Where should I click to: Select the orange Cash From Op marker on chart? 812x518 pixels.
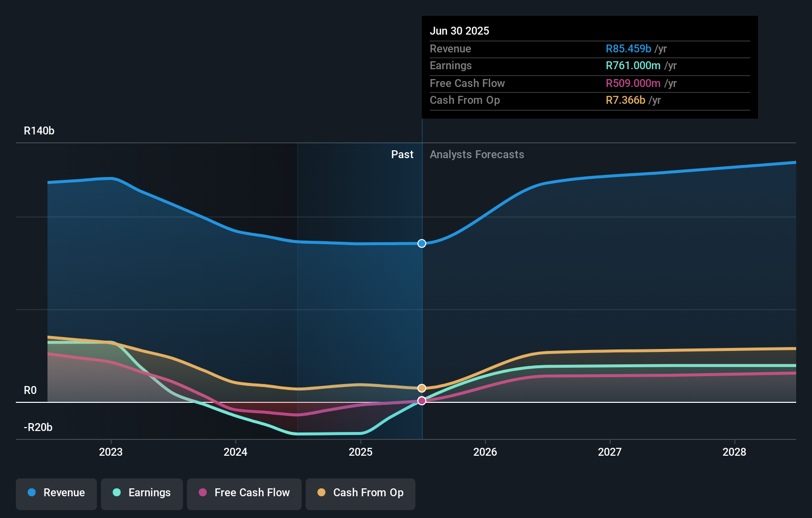point(421,387)
